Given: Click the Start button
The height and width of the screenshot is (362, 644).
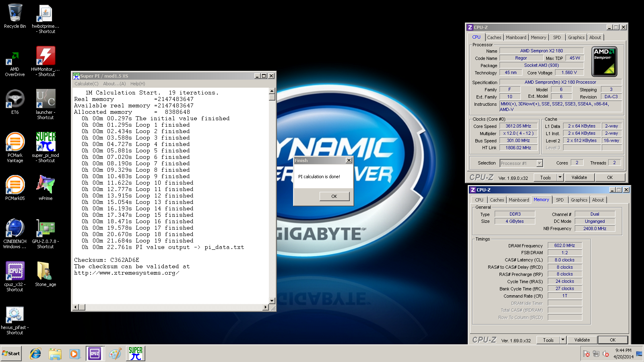Looking at the screenshot, I should coord(11,354).
